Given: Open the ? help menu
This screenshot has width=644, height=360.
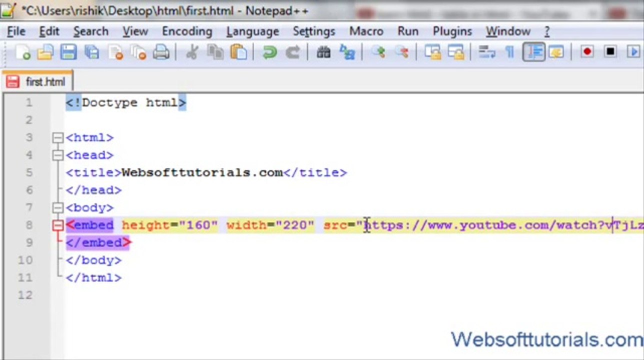Looking at the screenshot, I should coord(547,31).
